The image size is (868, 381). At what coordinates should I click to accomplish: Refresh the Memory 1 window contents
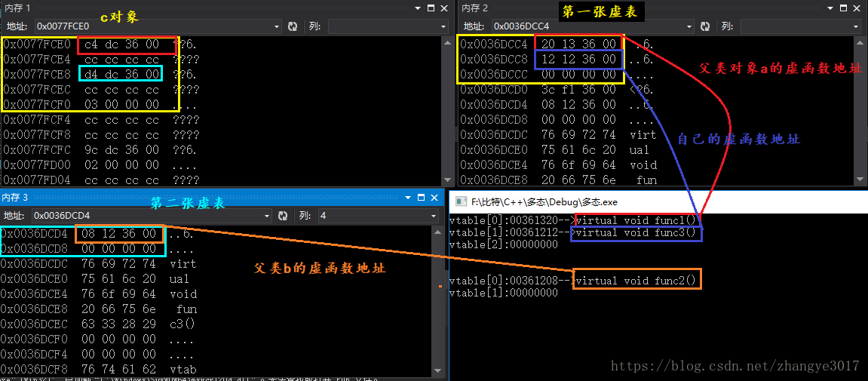coord(293,26)
